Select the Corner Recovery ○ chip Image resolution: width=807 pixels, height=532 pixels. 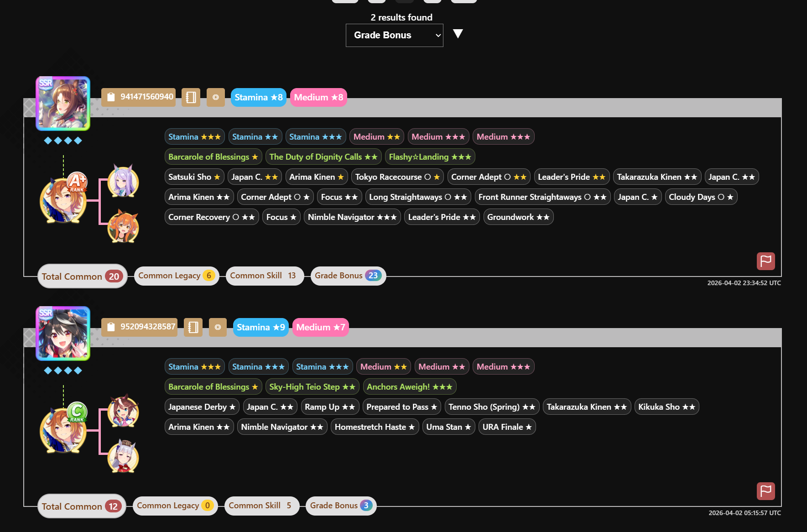pyautogui.click(x=212, y=217)
